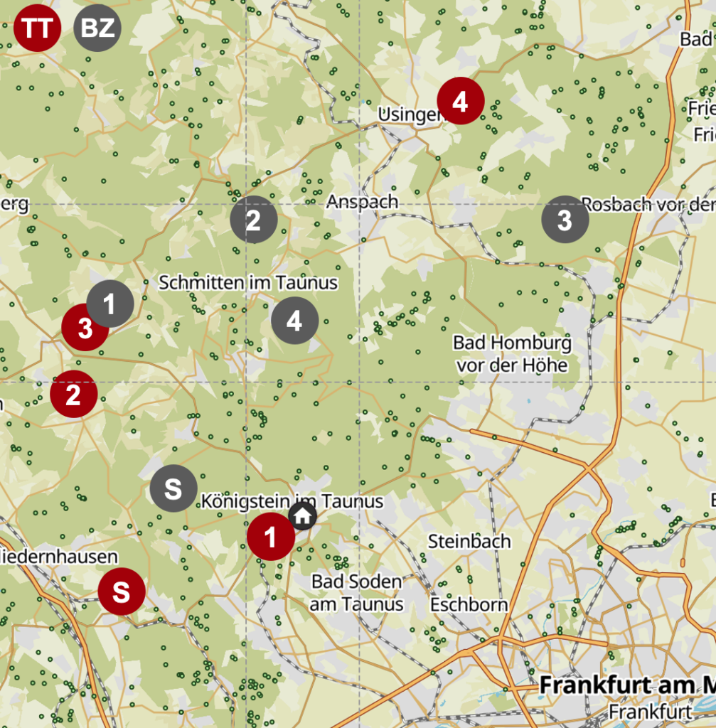
Task: Click gray marker 4 below Schmitten
Action: (x=294, y=321)
